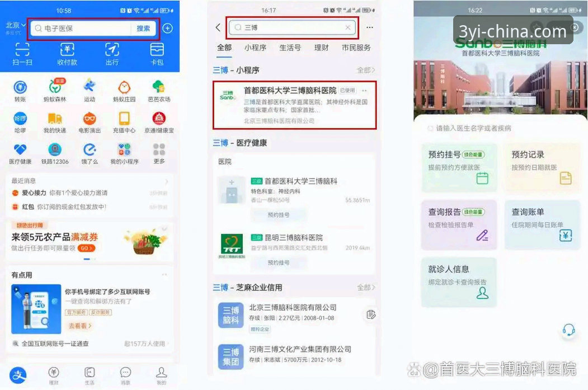Tap document icon beside 北京三博脑科医院有限公司
Image resolution: width=588 pixels, height=390 pixels.
[x=370, y=314]
